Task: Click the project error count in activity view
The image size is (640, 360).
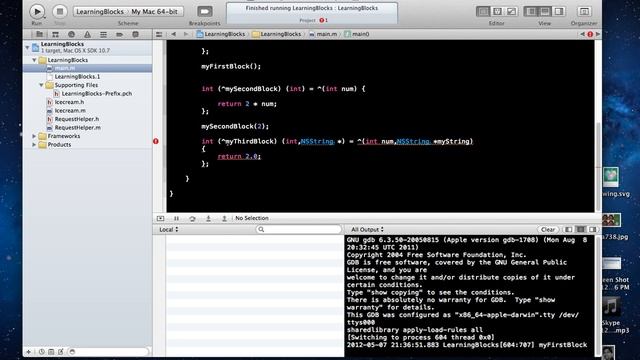Action: click(323, 20)
